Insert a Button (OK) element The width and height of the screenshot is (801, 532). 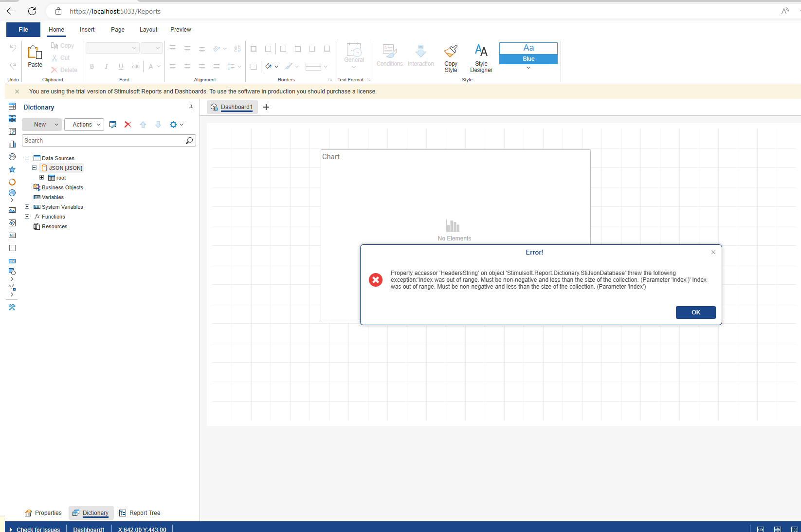[12, 261]
